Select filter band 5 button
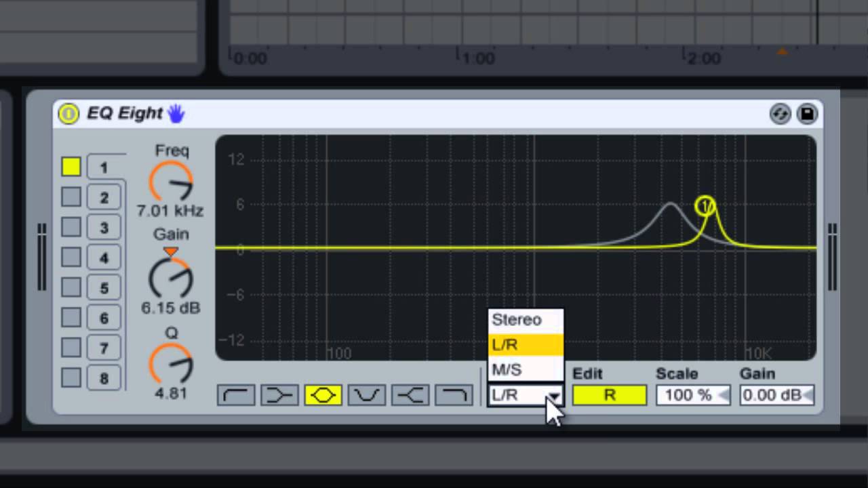The width and height of the screenshot is (868, 488). (x=104, y=288)
